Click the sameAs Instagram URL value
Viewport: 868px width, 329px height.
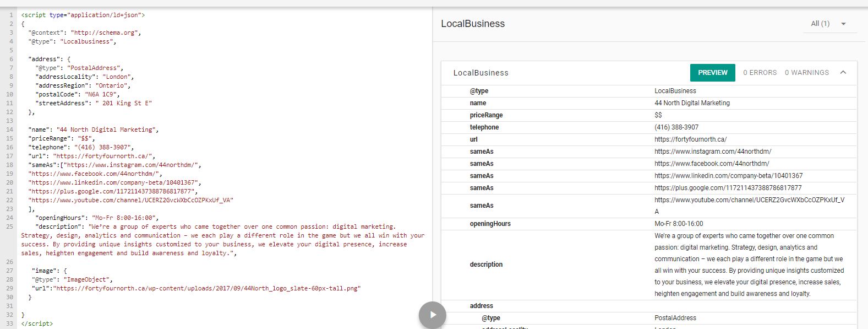tap(713, 152)
